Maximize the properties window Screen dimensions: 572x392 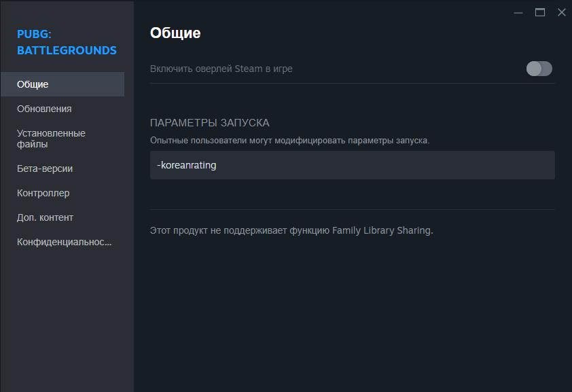[x=540, y=12]
